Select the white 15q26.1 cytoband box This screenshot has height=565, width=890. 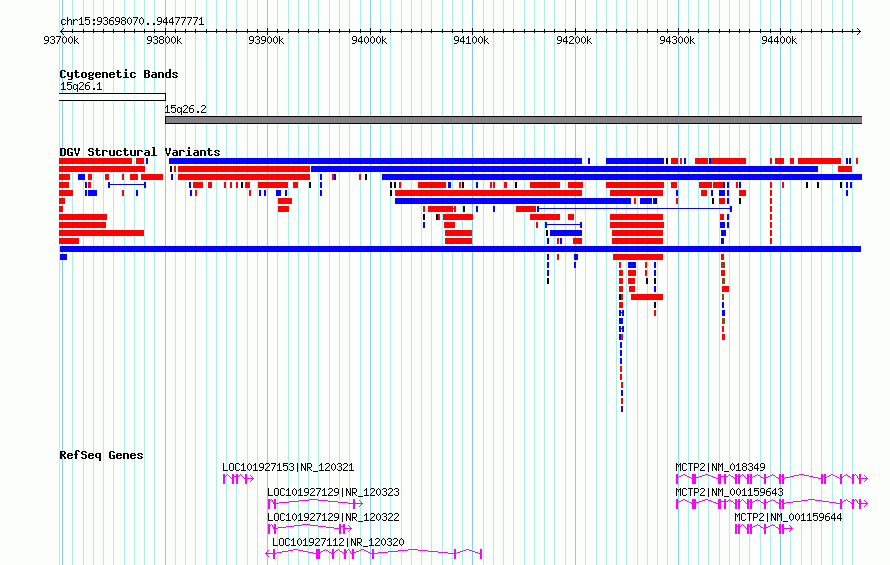pos(112,97)
